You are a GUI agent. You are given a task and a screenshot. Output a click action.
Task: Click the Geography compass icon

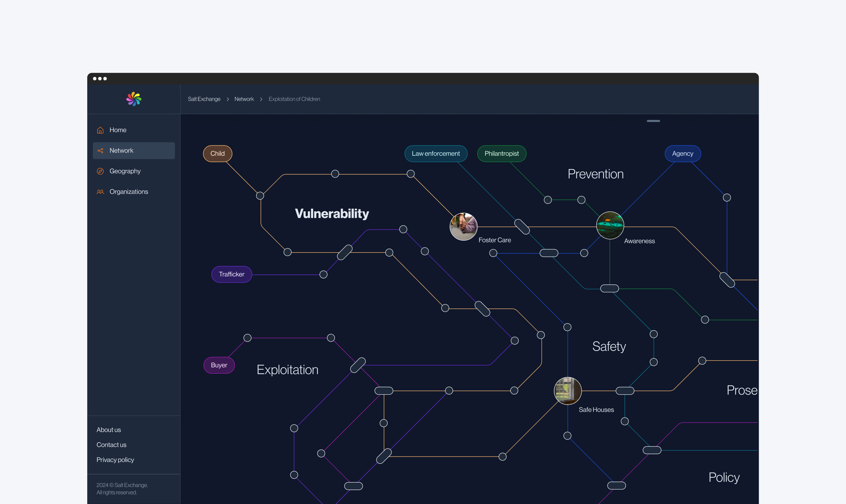[x=100, y=171]
